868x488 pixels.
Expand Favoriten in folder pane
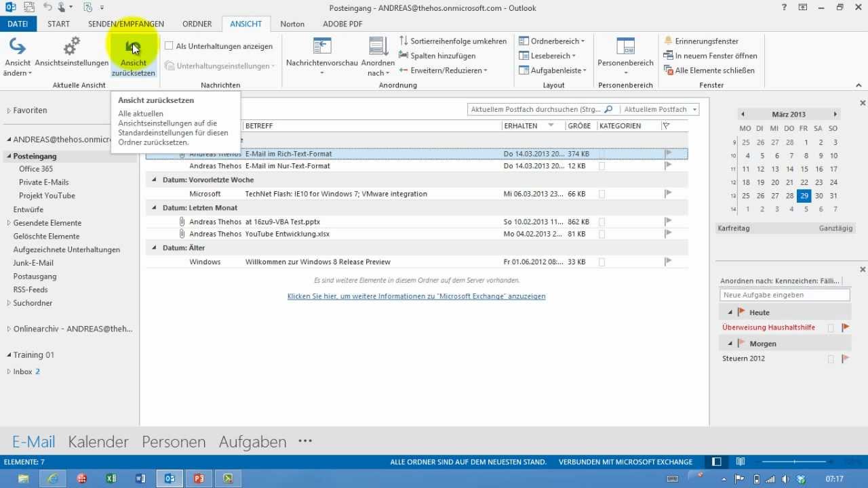[x=9, y=110]
